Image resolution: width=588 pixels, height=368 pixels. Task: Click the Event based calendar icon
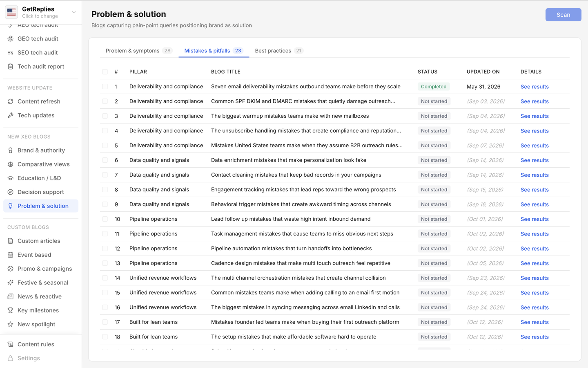pos(11,255)
